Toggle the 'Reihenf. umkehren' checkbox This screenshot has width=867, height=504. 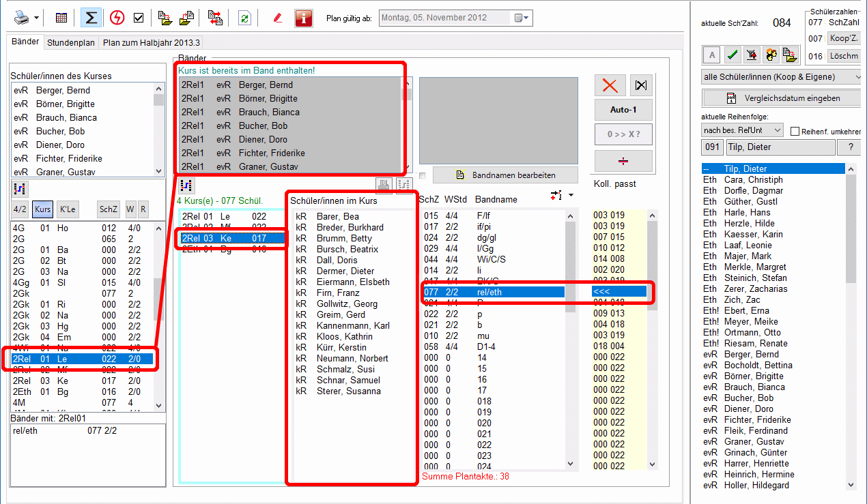[795, 130]
